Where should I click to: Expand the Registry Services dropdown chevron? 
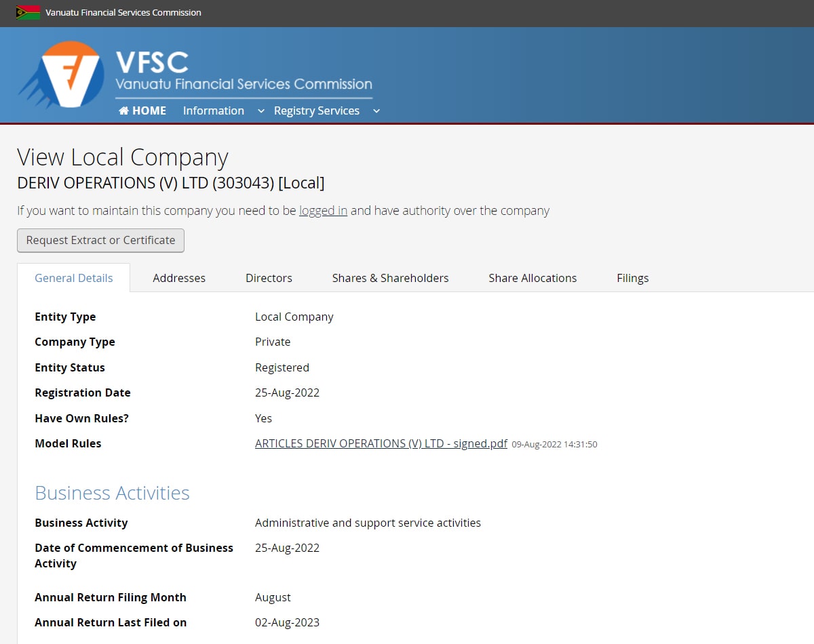tap(376, 111)
